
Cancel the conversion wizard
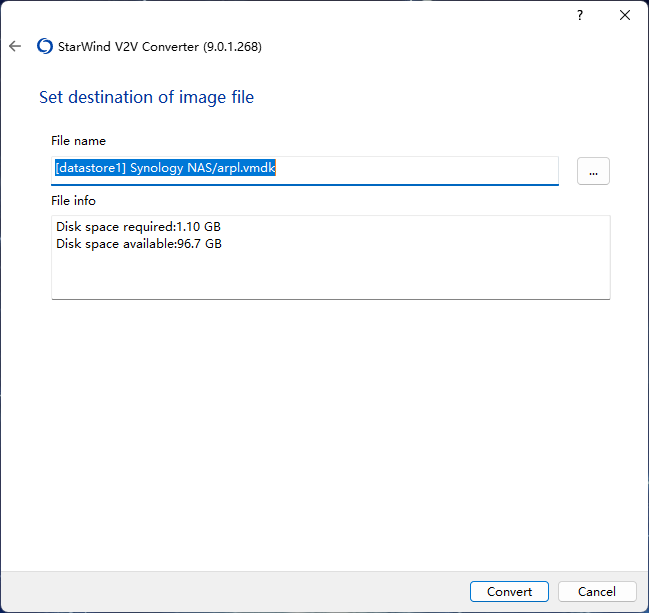(597, 591)
